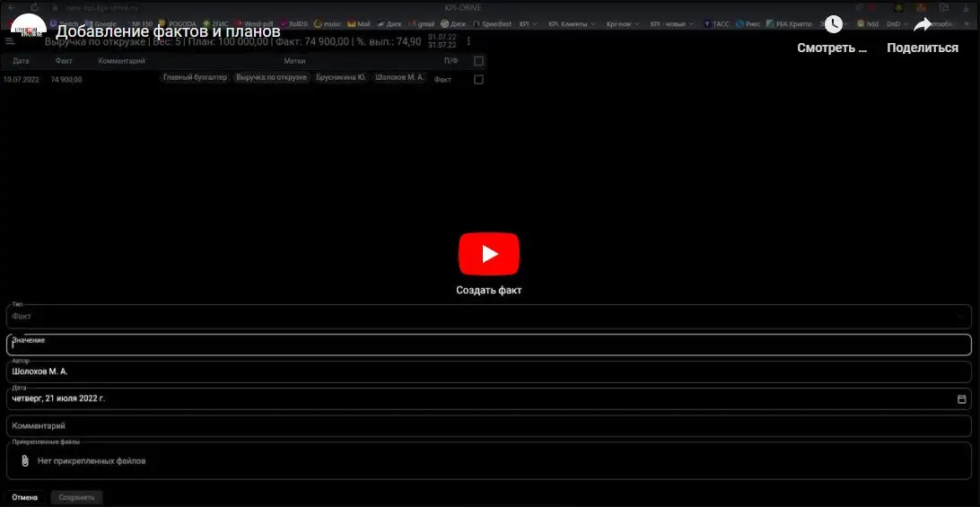Click the 'Автор' field with Шолохов М. А.

point(489,372)
